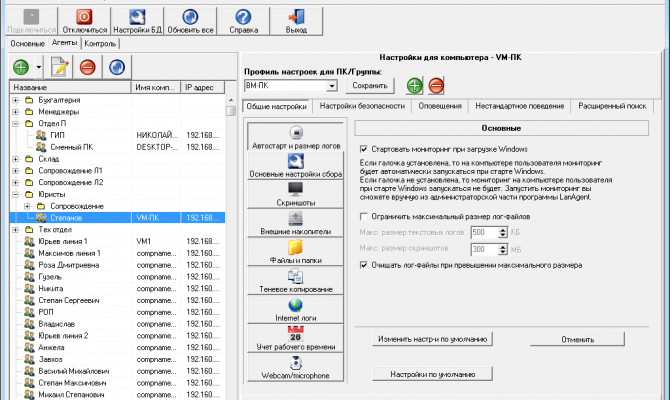
Task: Open profile dropdown ВМ-ПК
Action: click(x=332, y=86)
